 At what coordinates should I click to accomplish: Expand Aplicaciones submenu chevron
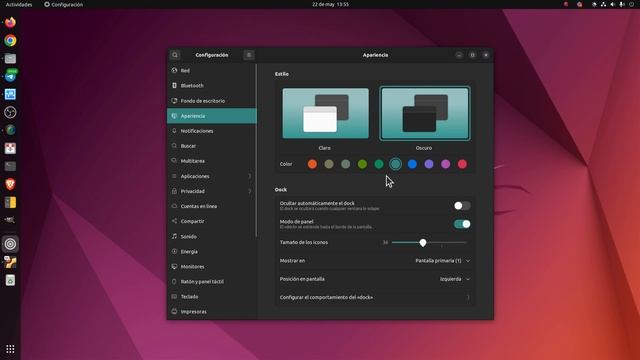point(250,176)
